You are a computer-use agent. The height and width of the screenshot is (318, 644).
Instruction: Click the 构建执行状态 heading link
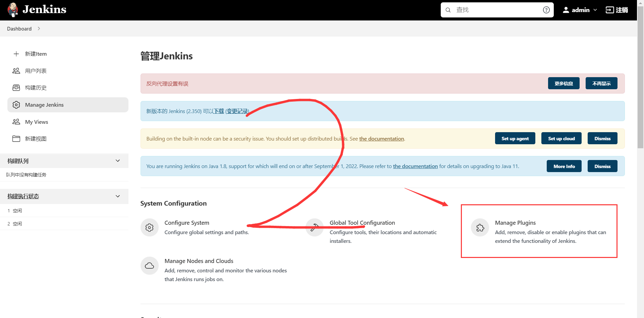[23, 196]
